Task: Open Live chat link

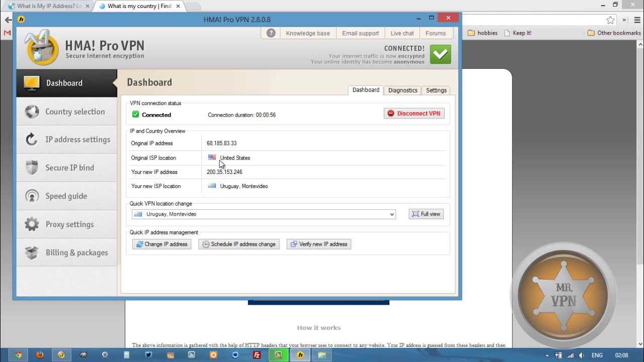Action: click(x=402, y=33)
